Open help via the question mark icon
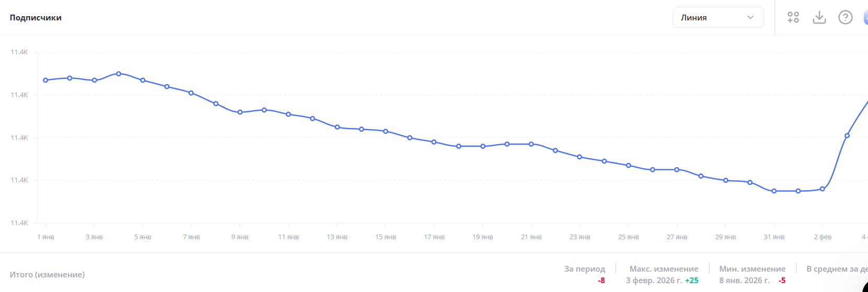Screen dimensions: 868x292 [845, 17]
